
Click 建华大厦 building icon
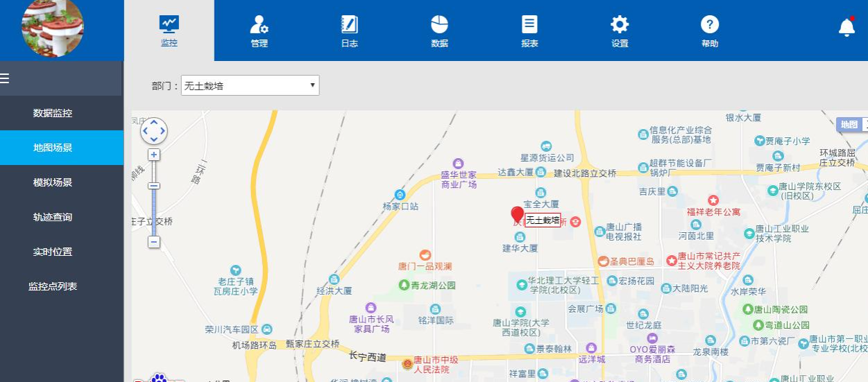[520, 237]
